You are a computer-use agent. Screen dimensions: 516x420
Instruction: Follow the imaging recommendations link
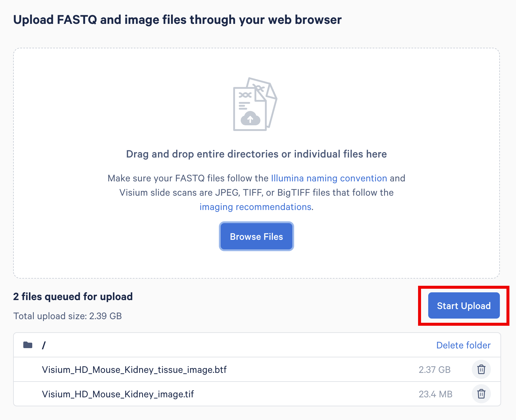(x=255, y=207)
